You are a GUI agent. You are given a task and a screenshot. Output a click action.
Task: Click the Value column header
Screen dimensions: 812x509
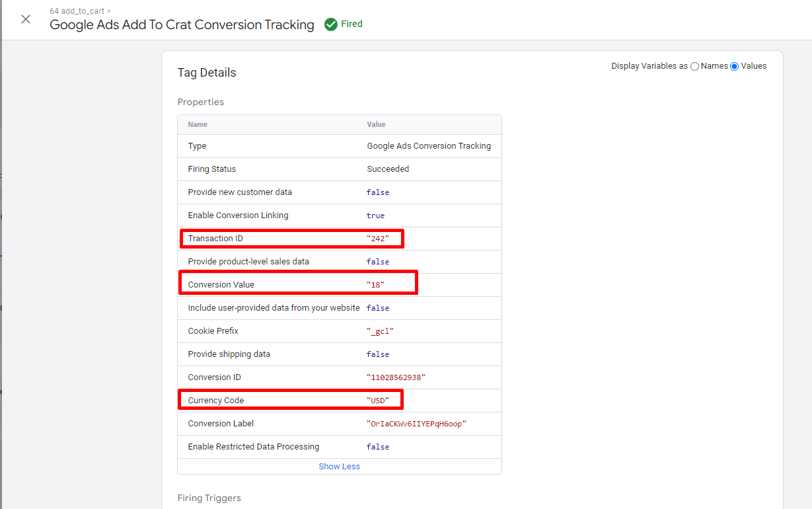[376, 124]
